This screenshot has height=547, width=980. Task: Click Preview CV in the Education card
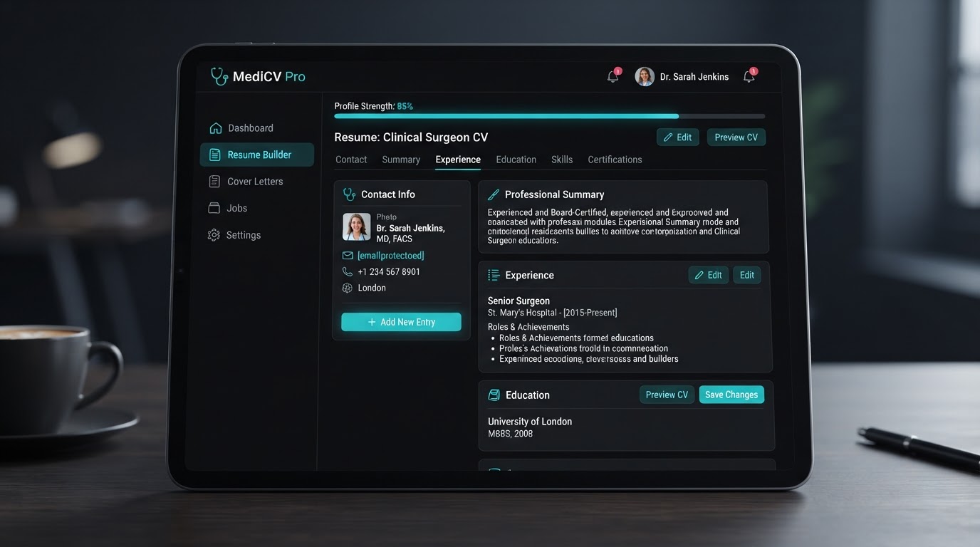(667, 395)
